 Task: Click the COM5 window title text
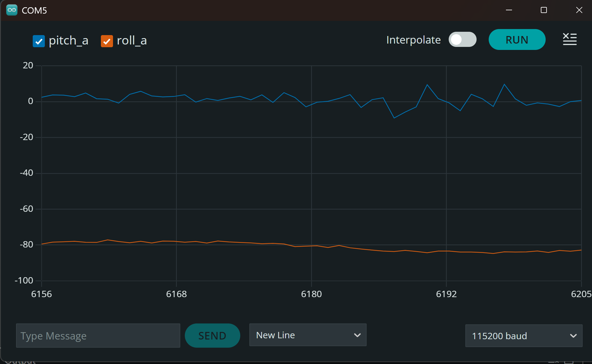(34, 11)
